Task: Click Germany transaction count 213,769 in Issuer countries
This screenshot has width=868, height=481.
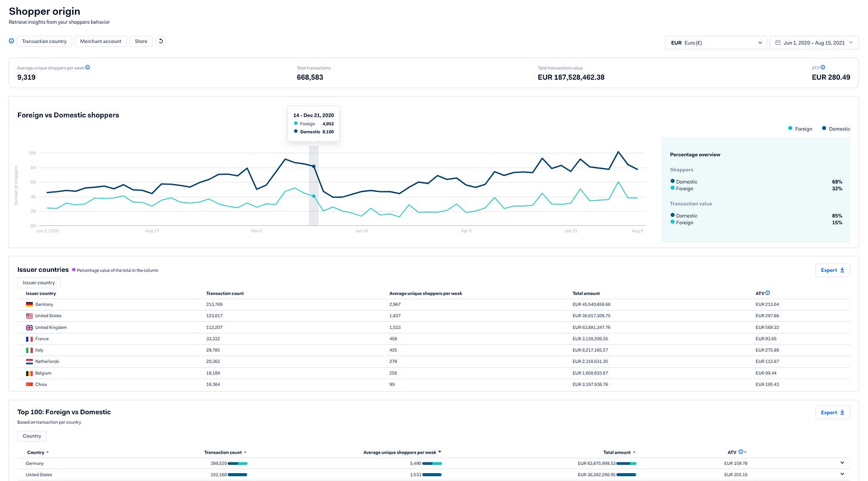Action: (214, 305)
